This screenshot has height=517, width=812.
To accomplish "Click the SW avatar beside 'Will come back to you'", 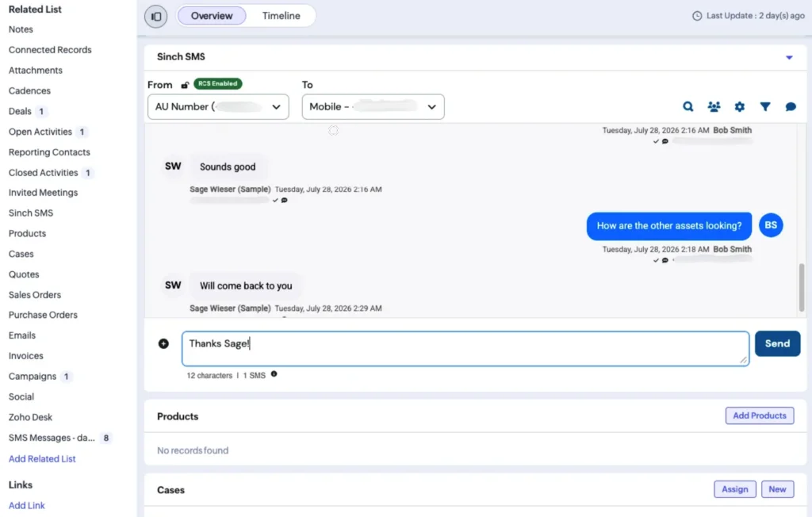I will click(173, 285).
